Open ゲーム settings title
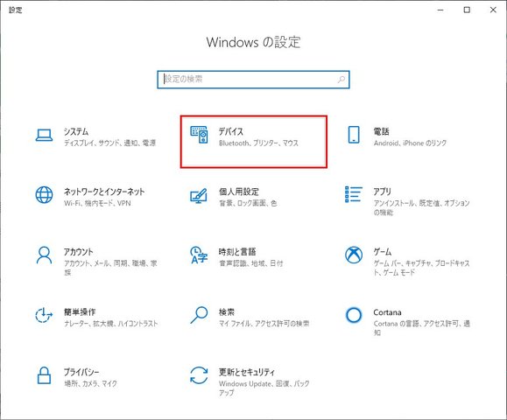This screenshot has height=420, width=507. 383,252
